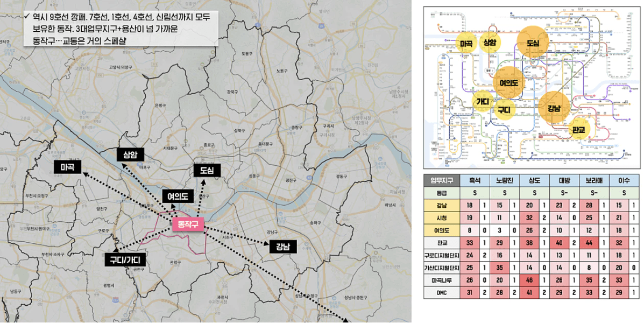Select the 도봉구 district name on the map
This screenshot has height=323, width=644.
coord(246,53)
